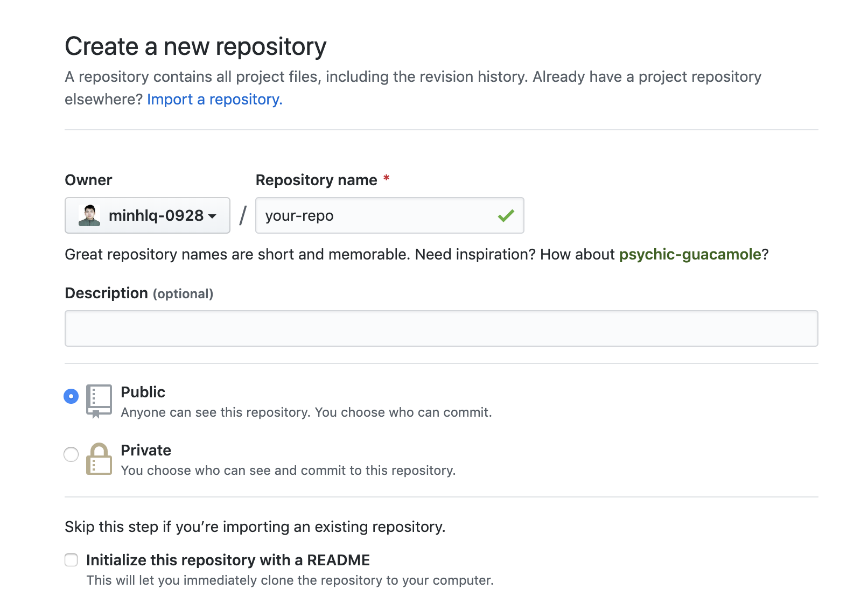Click the README initialize label text
Screen dimensions: 868x603
(228, 560)
